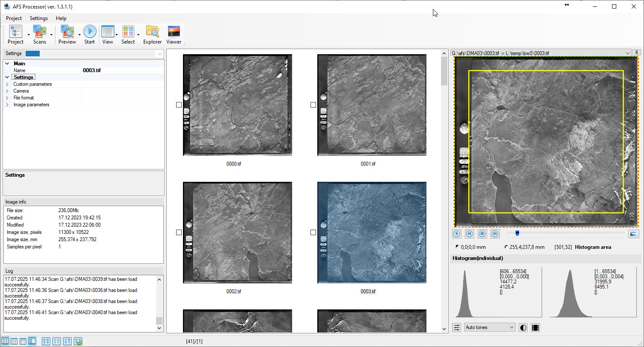Collapse the Settings property group
Viewport: 644px width, 347px height.
pos(7,77)
